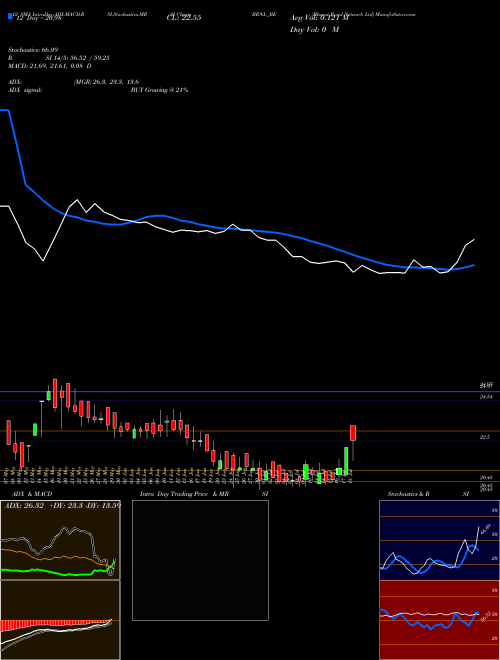The height and width of the screenshot is (660, 500).
Task: Click the 'ADX: 26.32 +DY: 23.3 -DY: 13.59' header
Action: coord(62,505)
